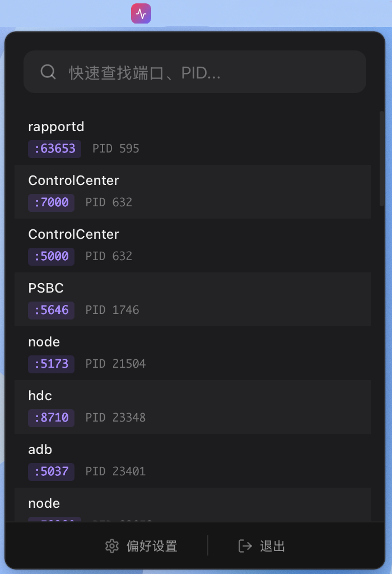The height and width of the screenshot is (574, 392).
Task: Click the gear icon next to 偏好设置
Action: click(111, 545)
